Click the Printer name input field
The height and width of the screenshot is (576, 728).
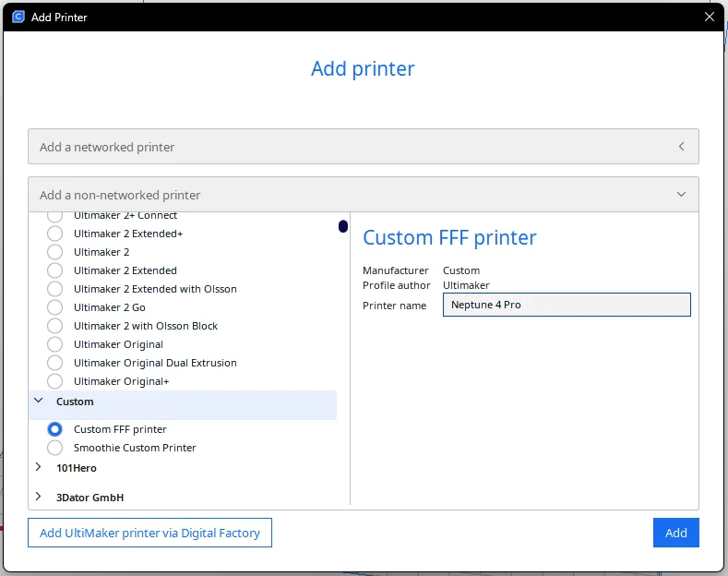click(567, 305)
